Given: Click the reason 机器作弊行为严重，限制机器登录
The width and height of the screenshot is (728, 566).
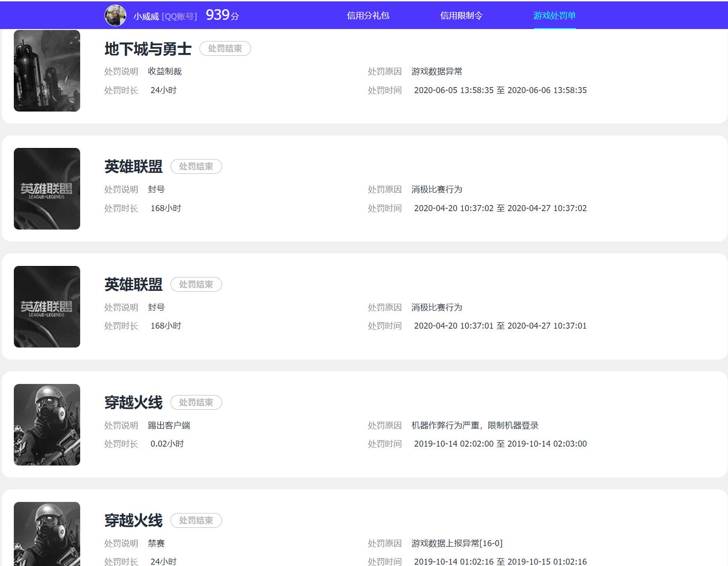Looking at the screenshot, I should click(x=475, y=425).
